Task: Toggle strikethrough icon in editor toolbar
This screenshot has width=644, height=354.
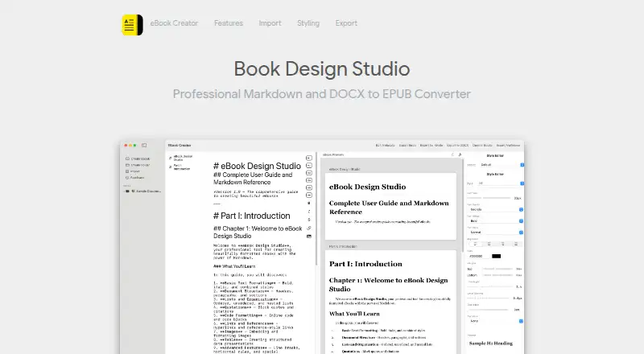Action: point(309,220)
